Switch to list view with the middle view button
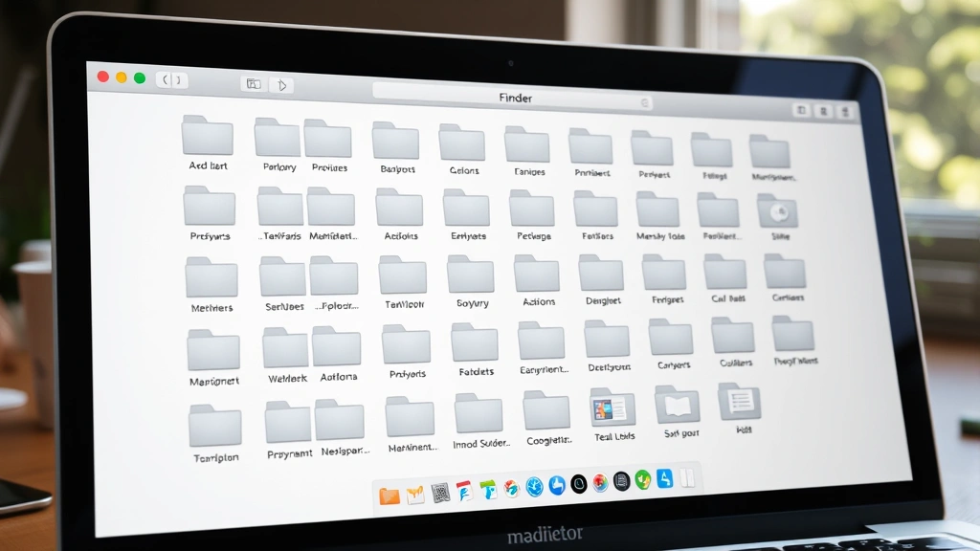Screen dimensions: 980x551 click(x=823, y=110)
